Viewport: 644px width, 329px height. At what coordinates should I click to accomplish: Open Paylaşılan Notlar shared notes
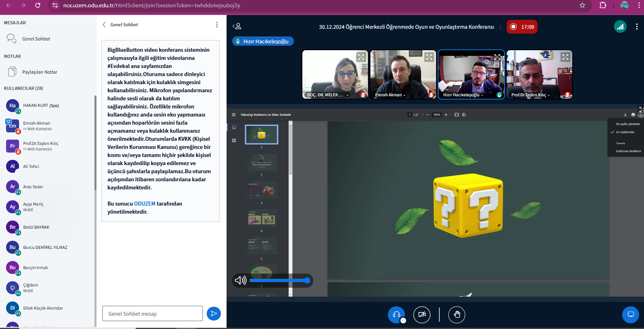(x=48, y=72)
